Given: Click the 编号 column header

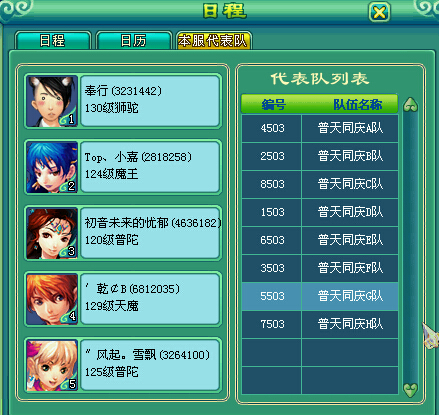Looking at the screenshot, I should pyautogui.click(x=273, y=104).
